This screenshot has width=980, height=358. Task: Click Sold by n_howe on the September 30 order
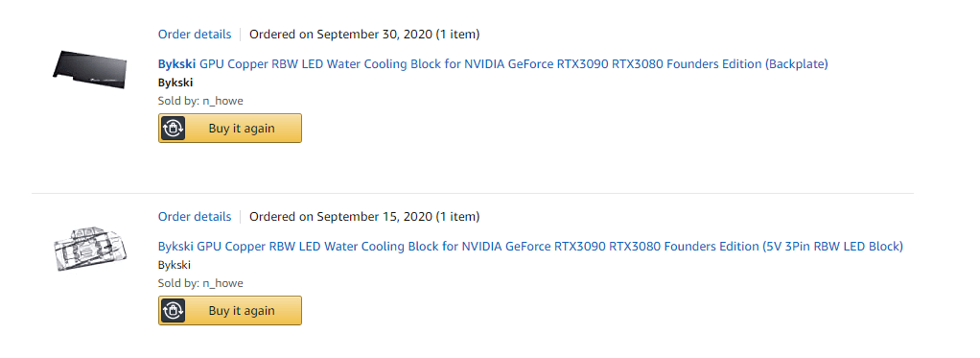[200, 101]
